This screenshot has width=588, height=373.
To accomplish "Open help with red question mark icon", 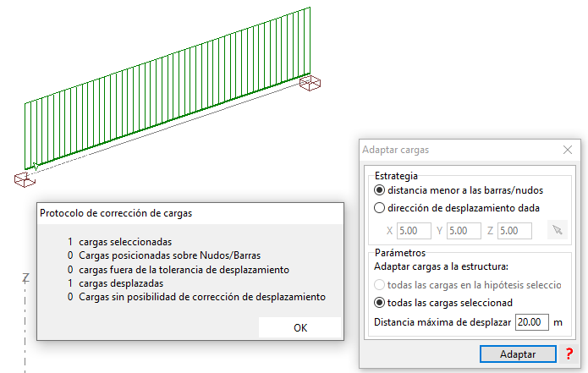I will 569,354.
